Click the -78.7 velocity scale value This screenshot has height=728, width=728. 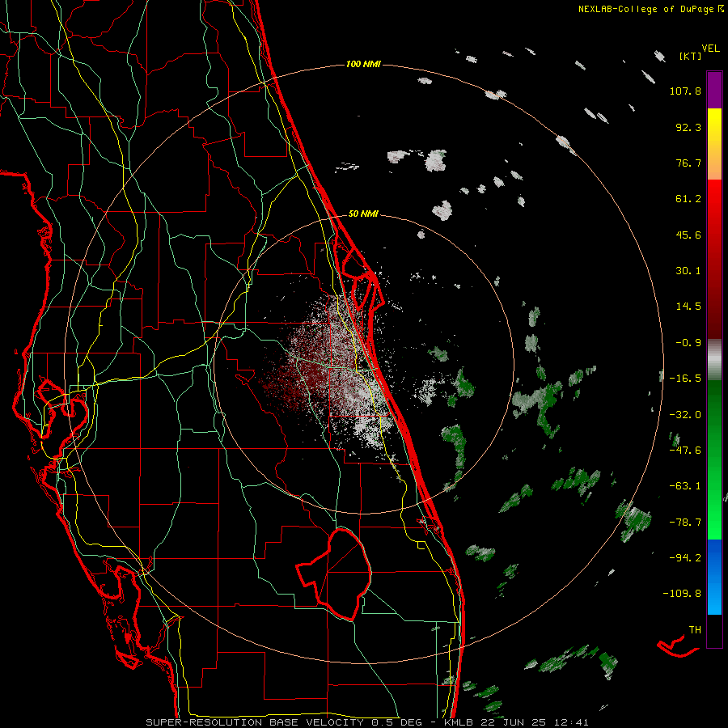point(685,523)
